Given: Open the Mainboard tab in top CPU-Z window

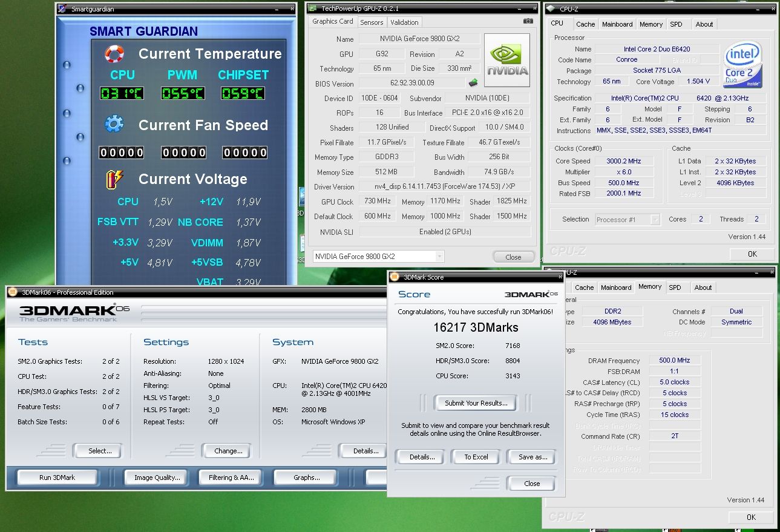Looking at the screenshot, I should pos(617,24).
